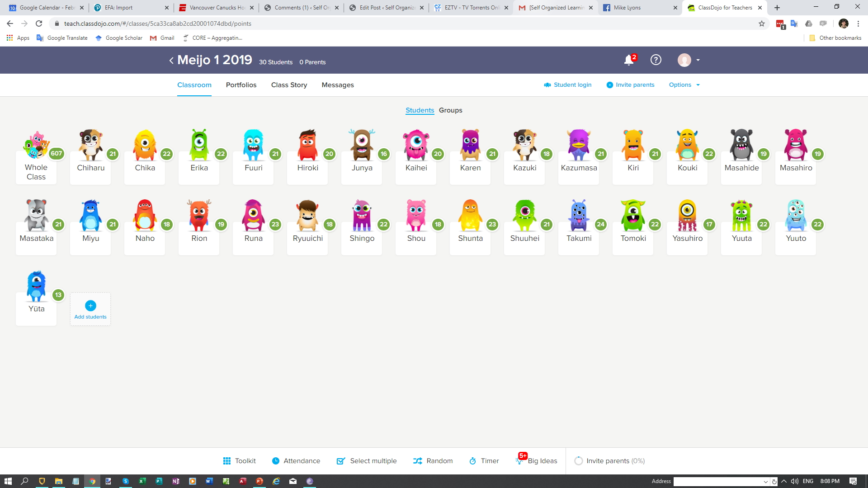The height and width of the screenshot is (488, 868).
Task: Select Runa's pink one-eyed avatar
Action: click(253, 216)
